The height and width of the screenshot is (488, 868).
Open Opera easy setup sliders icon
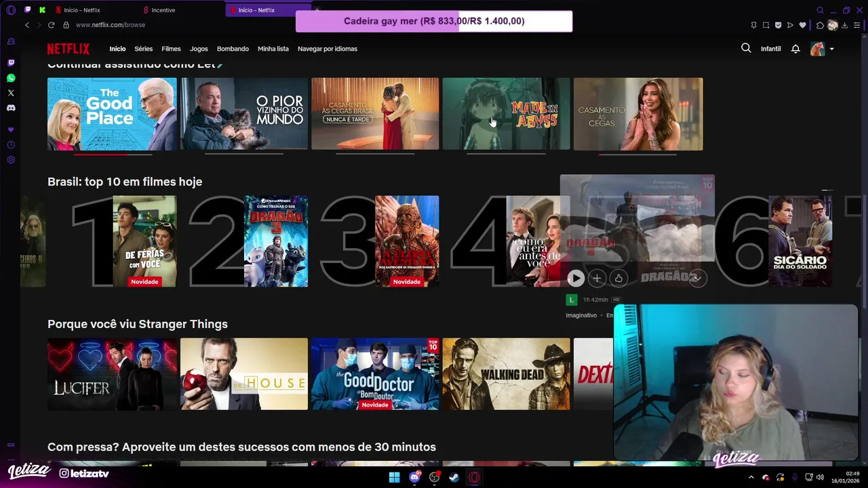coord(857,25)
